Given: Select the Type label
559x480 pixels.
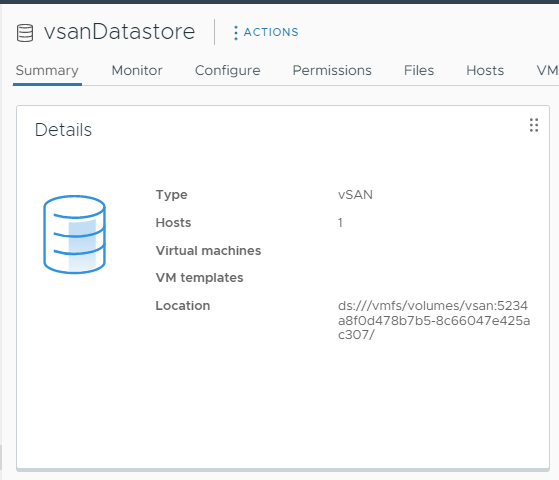Looking at the screenshot, I should [x=171, y=195].
